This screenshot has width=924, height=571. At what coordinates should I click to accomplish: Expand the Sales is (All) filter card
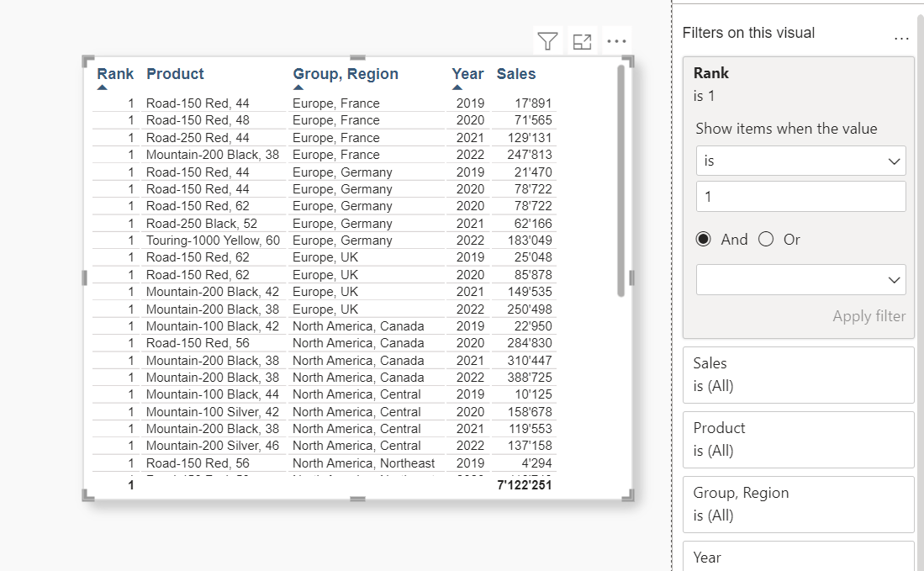798,375
